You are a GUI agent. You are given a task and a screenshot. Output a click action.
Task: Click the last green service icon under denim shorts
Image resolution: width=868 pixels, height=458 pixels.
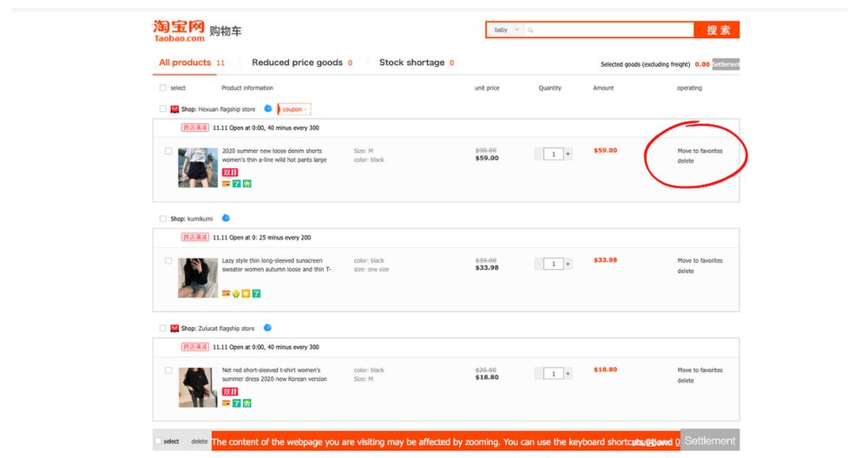click(x=247, y=184)
